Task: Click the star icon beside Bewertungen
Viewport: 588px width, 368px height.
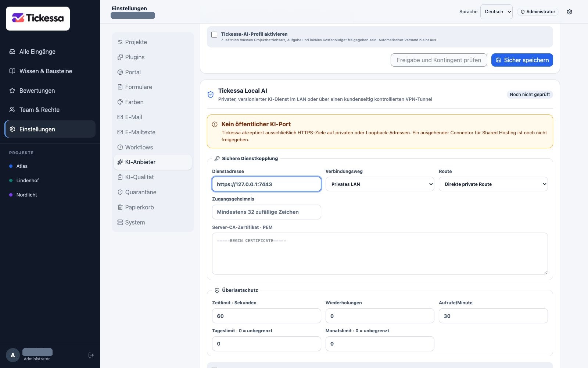Action: pos(12,91)
